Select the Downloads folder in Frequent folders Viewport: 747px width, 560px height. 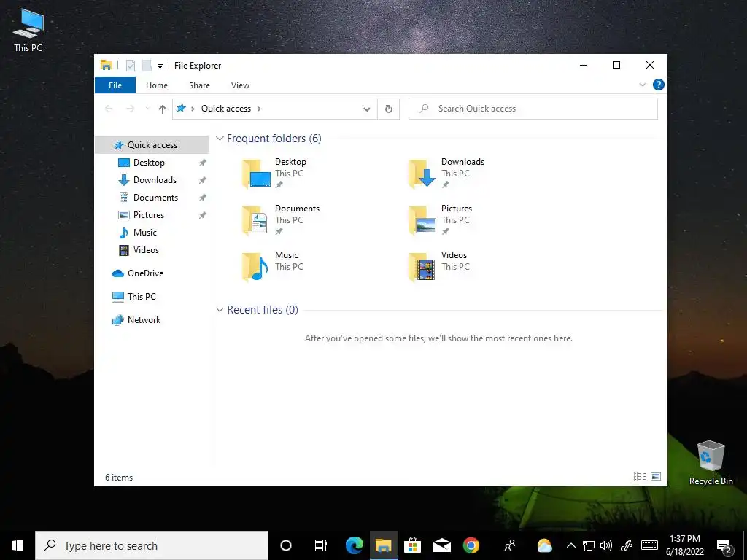tap(446, 174)
